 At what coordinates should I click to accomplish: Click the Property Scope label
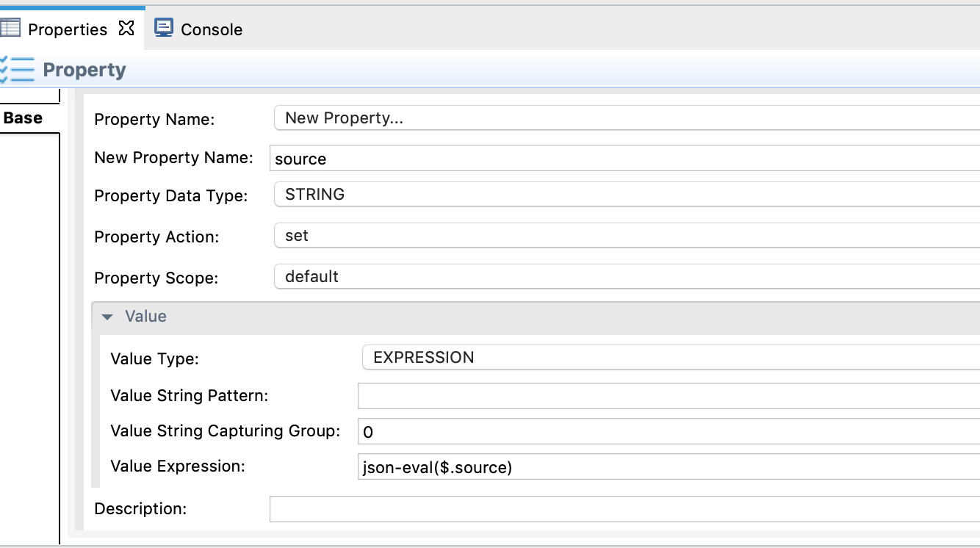[x=156, y=278]
